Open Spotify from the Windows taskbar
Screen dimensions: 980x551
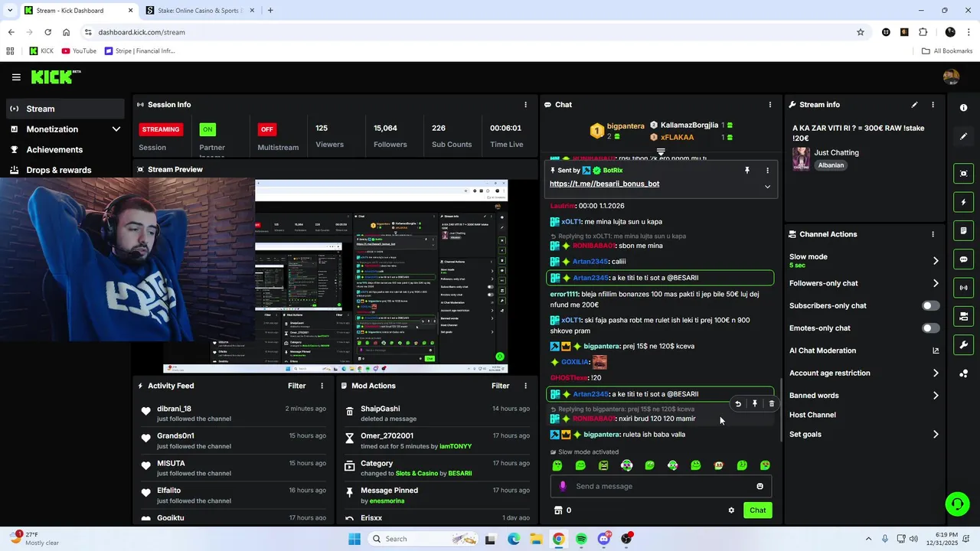tap(581, 539)
